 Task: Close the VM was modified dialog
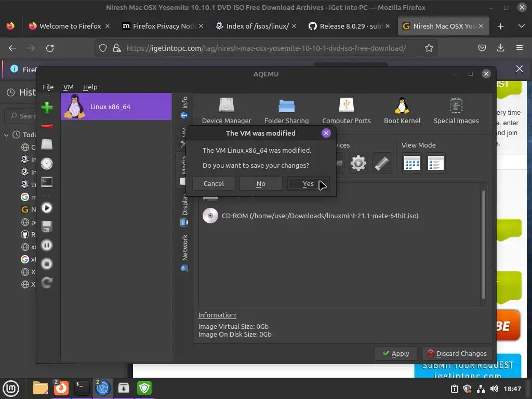(326, 133)
